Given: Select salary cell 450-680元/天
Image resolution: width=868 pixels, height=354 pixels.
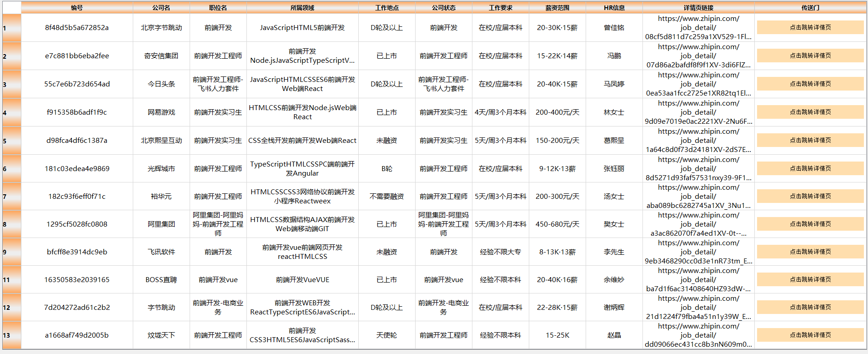Looking at the screenshot, I should click(x=557, y=224).
